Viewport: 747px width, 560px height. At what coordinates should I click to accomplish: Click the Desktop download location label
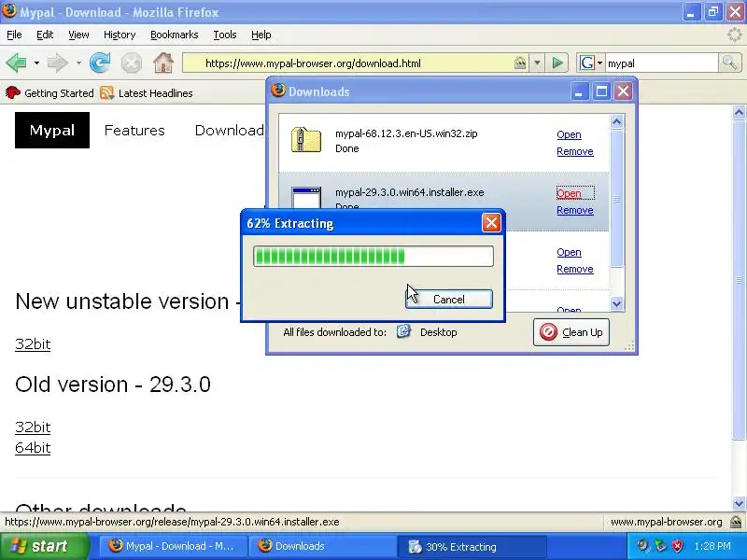[x=438, y=332]
